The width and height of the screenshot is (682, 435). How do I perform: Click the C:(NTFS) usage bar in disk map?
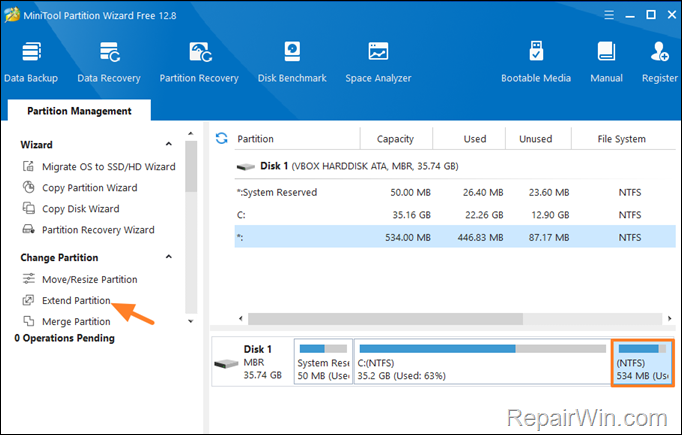pos(482,362)
